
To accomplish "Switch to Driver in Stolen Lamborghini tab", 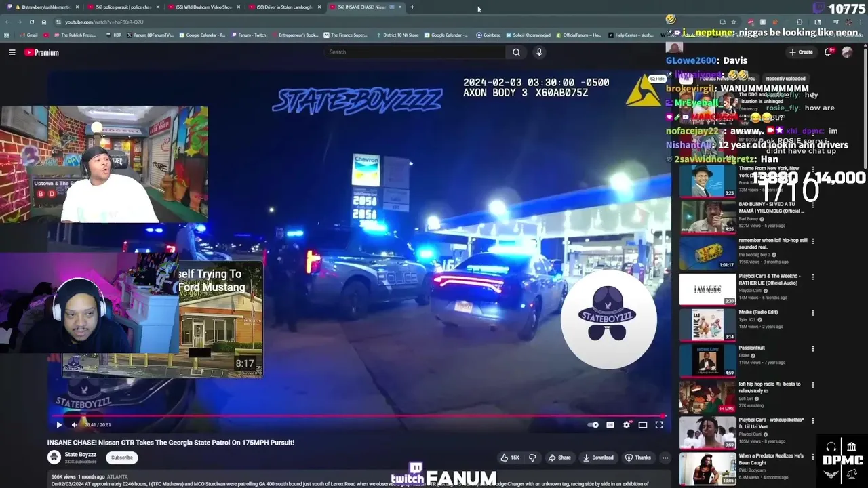I will click(x=285, y=7).
